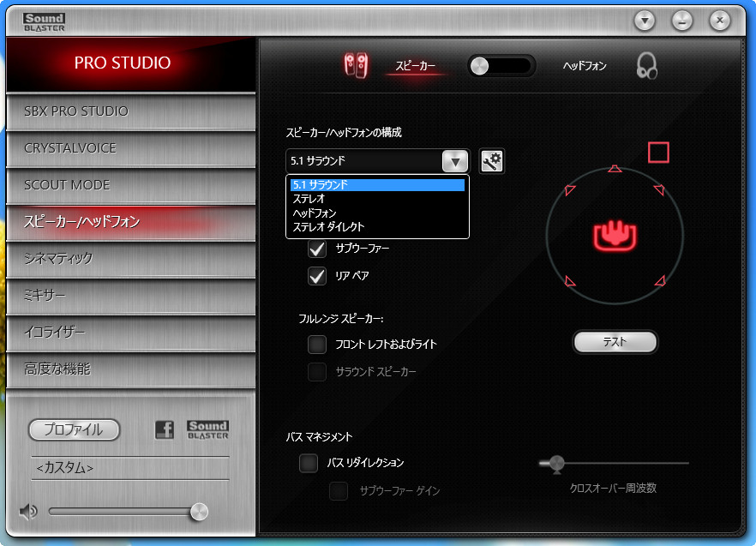
Task: Click the ヘッドフォン label at top
Action: click(585, 66)
